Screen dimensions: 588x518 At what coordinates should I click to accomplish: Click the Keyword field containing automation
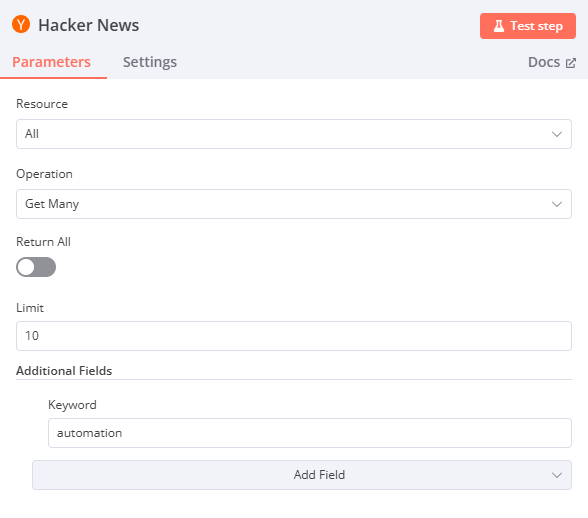(310, 433)
